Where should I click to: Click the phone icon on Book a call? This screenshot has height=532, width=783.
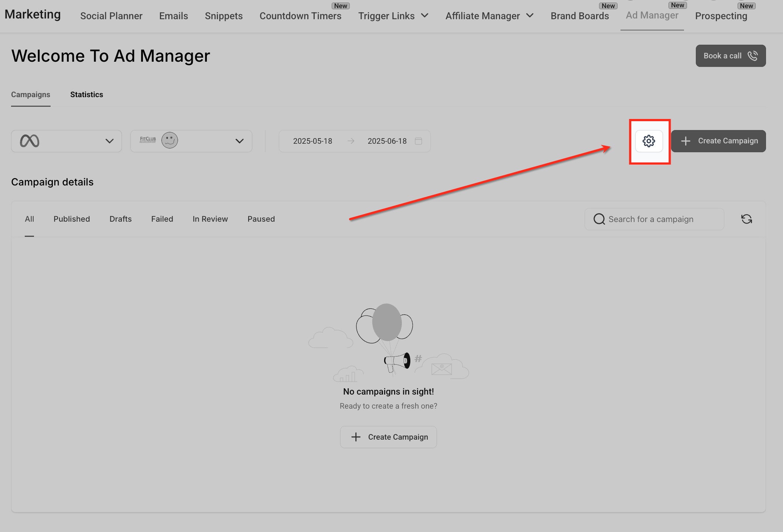pyautogui.click(x=753, y=56)
